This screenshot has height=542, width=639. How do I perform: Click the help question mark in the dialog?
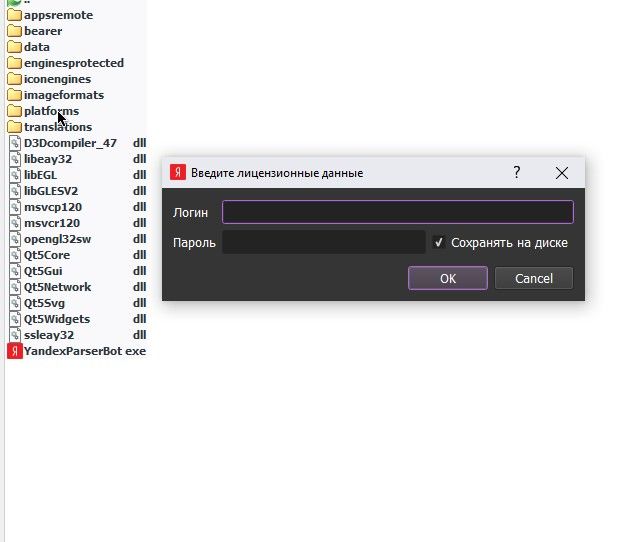click(x=517, y=172)
